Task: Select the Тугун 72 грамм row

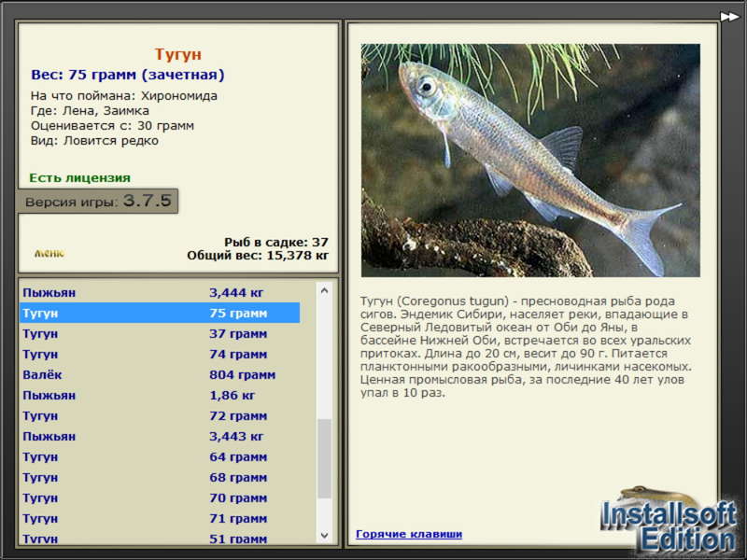Action: click(x=160, y=415)
